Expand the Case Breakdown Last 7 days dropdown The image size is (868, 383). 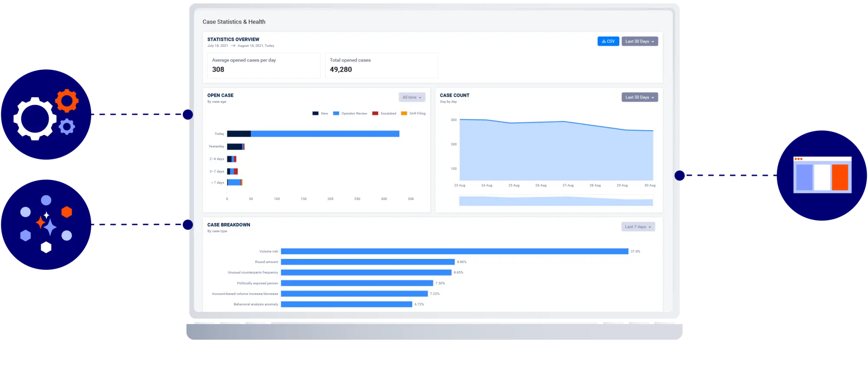[x=638, y=227]
